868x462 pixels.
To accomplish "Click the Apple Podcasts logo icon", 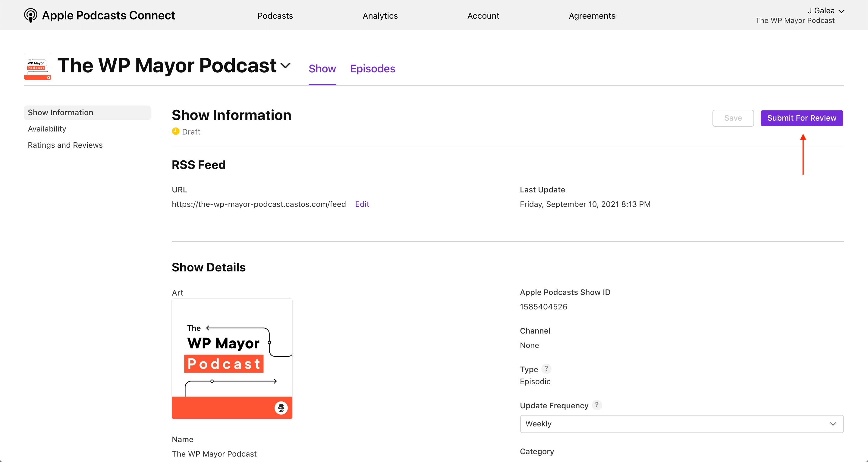I will [x=31, y=15].
